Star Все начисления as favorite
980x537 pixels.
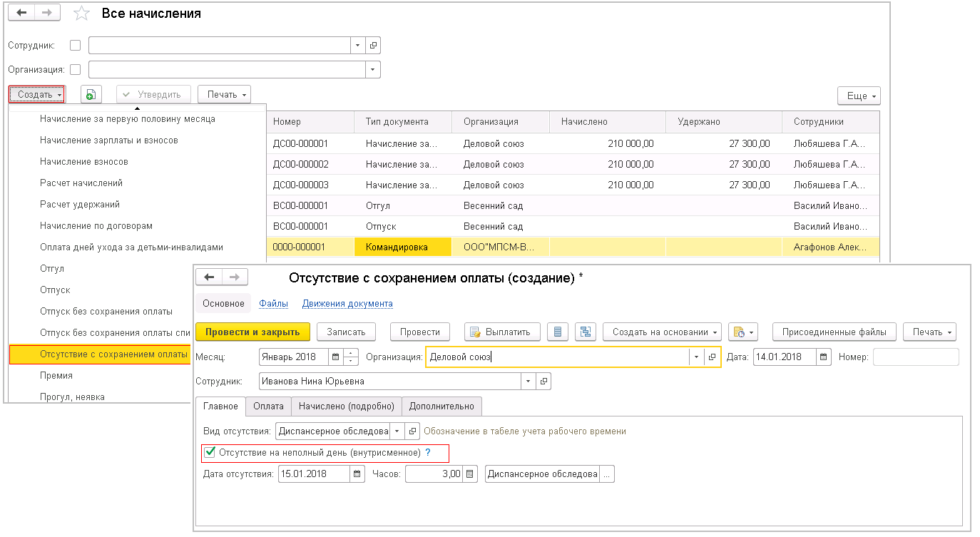(x=82, y=14)
